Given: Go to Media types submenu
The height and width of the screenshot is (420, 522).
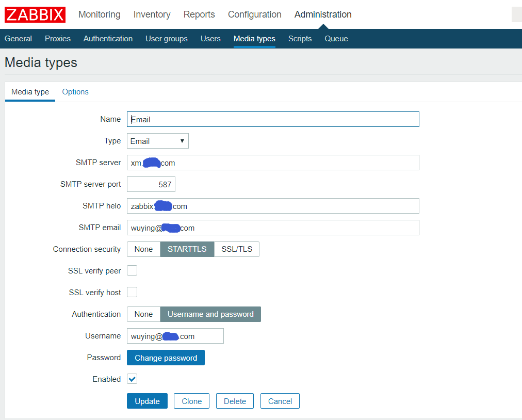Looking at the screenshot, I should click(254, 39).
